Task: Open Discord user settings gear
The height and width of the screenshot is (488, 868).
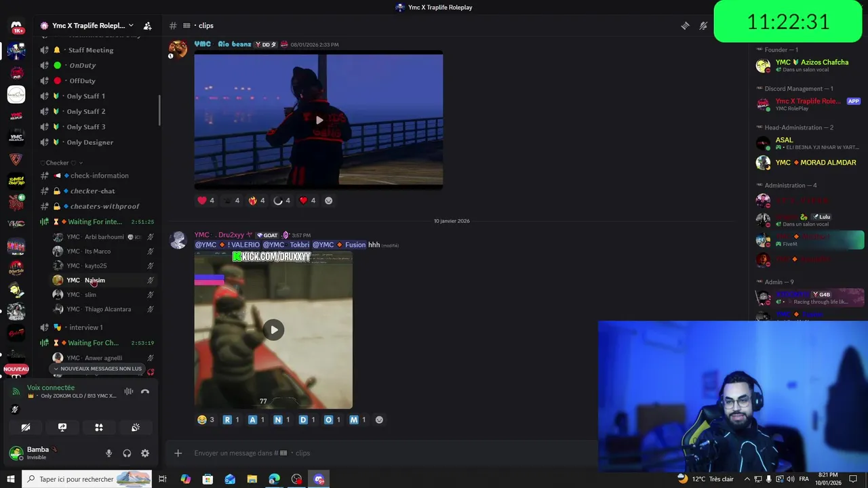Action: [145, 453]
